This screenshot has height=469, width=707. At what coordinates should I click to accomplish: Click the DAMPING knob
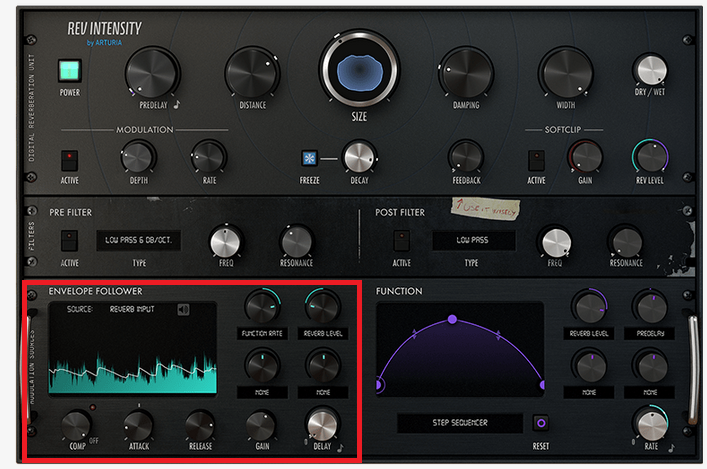tap(466, 73)
